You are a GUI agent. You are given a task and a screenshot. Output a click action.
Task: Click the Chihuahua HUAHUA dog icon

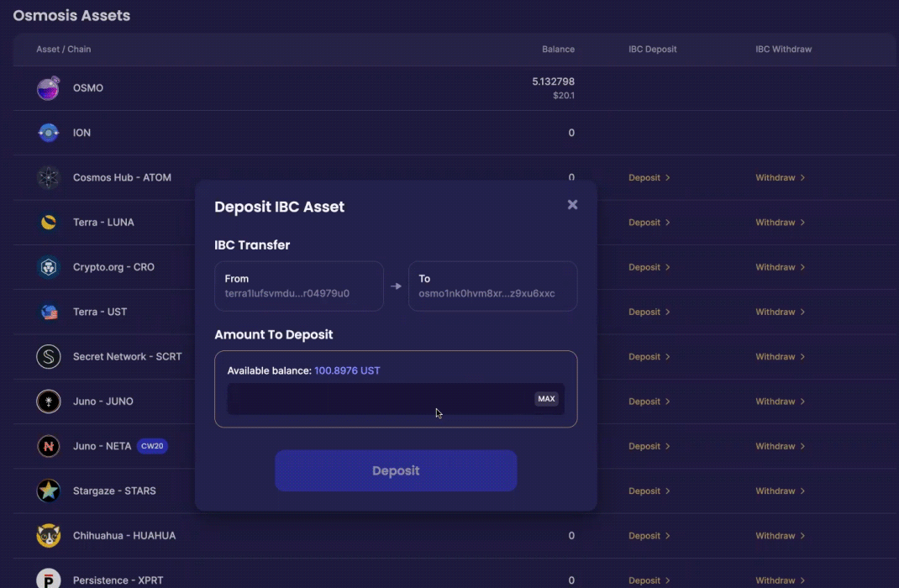[48, 535]
